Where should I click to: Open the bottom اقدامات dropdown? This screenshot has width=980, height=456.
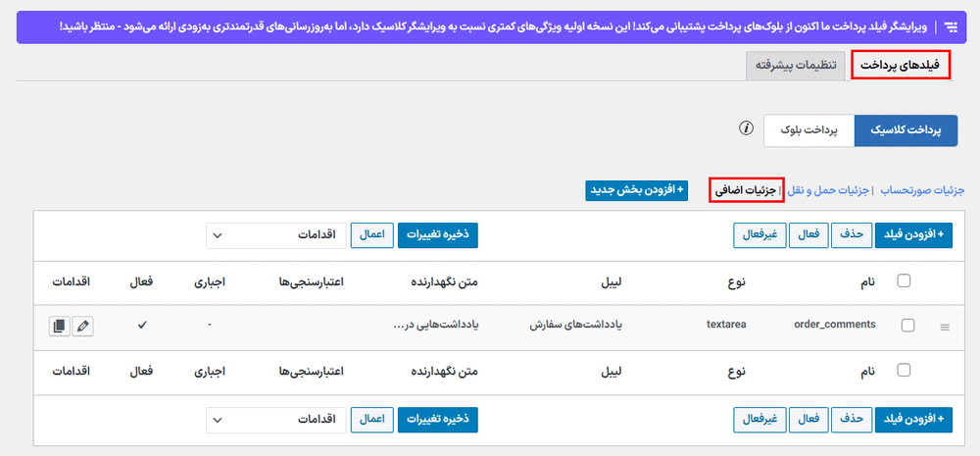click(275, 420)
